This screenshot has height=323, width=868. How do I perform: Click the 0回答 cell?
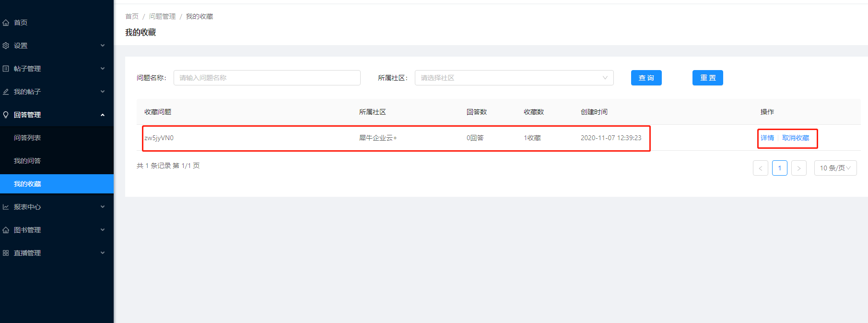(475, 138)
